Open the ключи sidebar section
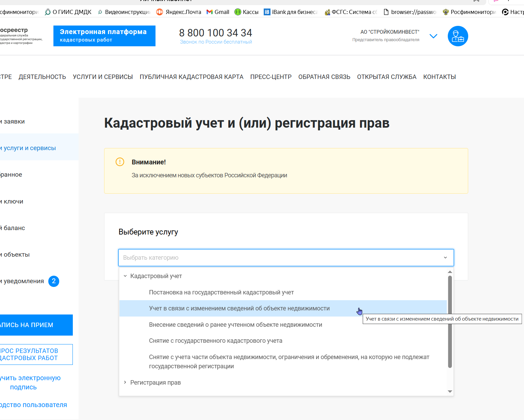524x420 pixels. 39,201
